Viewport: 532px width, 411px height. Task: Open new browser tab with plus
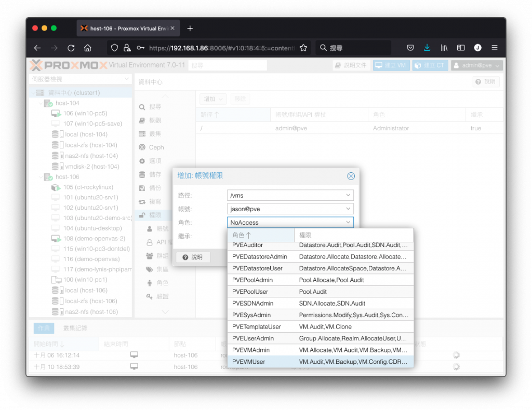click(190, 29)
